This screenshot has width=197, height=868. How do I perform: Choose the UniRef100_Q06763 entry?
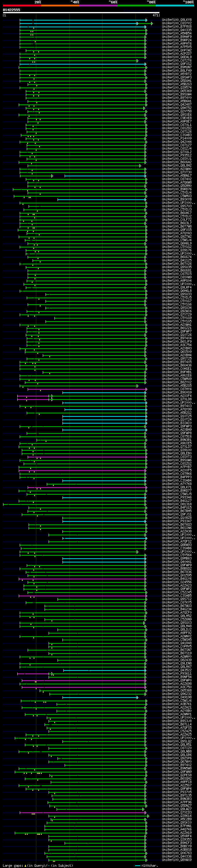(x=177, y=853)
